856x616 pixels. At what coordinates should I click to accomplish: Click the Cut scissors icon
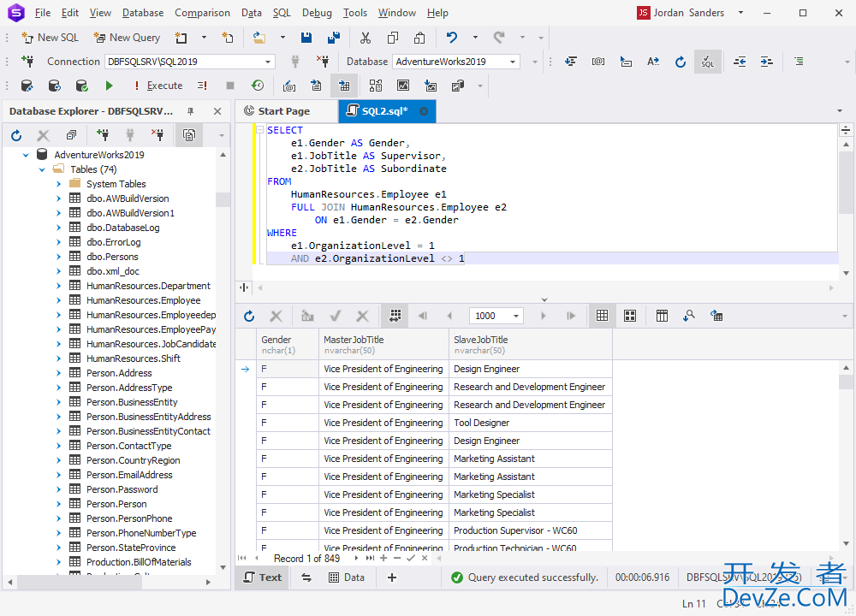[366, 38]
